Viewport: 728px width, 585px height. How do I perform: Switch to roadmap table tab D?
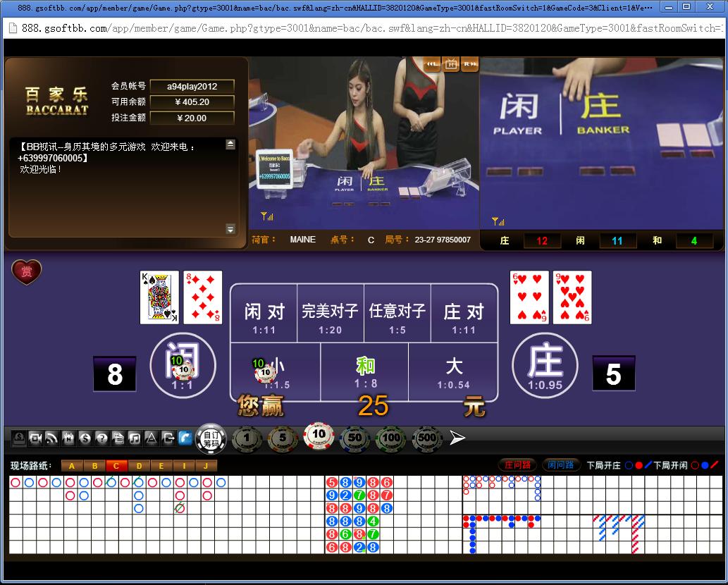[x=139, y=465]
